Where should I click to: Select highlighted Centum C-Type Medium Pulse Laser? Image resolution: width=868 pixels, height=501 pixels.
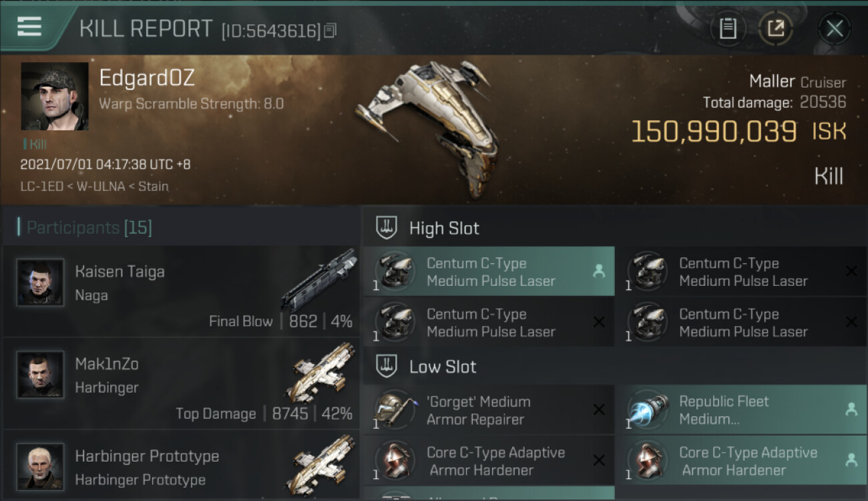tap(489, 272)
